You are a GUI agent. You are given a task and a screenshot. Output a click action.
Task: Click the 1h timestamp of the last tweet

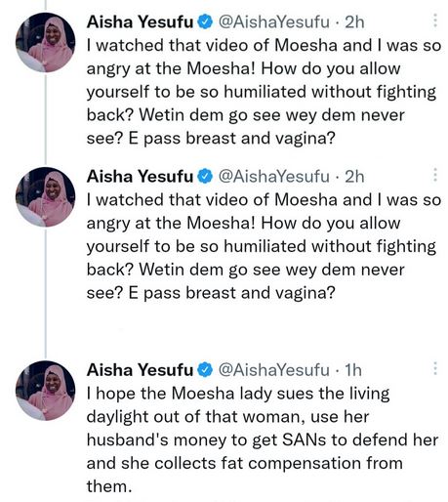click(x=353, y=370)
